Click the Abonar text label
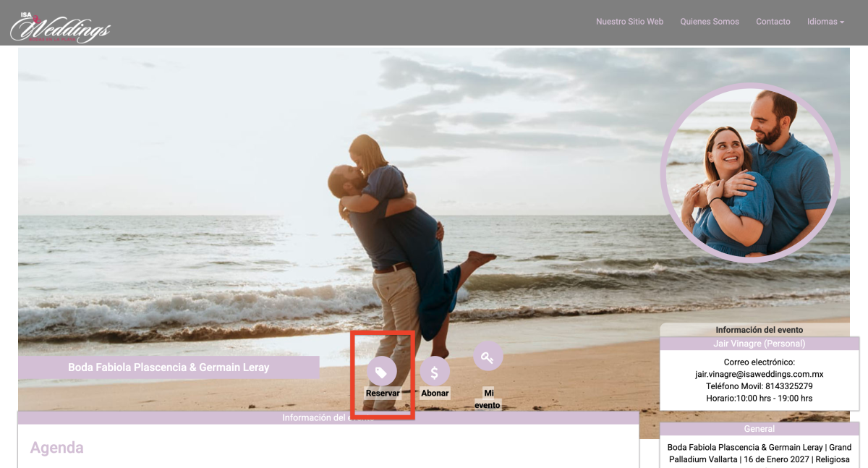Viewport: 868px width, 468px height. point(435,393)
